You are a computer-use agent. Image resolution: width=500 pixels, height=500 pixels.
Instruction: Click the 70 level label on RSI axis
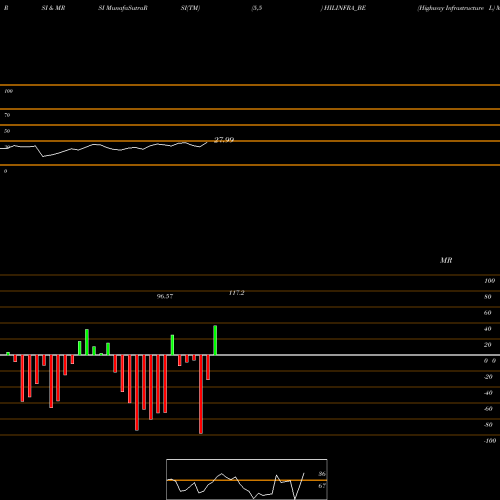[x=7, y=115]
